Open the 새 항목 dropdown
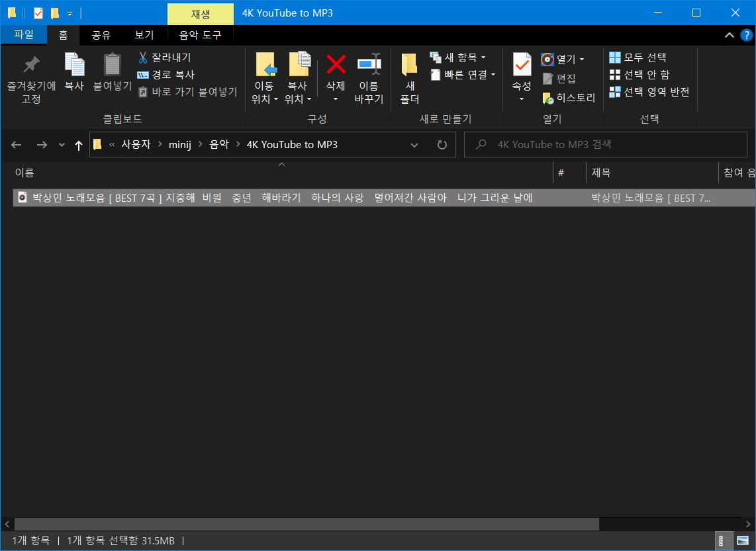Screen dimensions: 756x551 pyautogui.click(x=457, y=58)
